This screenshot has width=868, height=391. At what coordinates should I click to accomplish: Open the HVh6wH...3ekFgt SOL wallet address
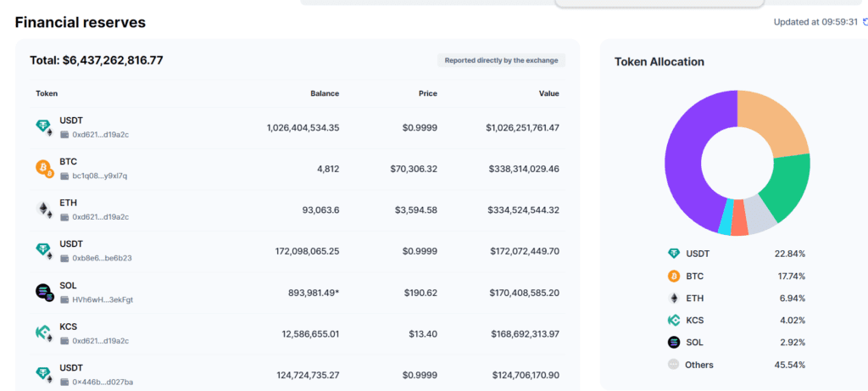click(x=102, y=299)
